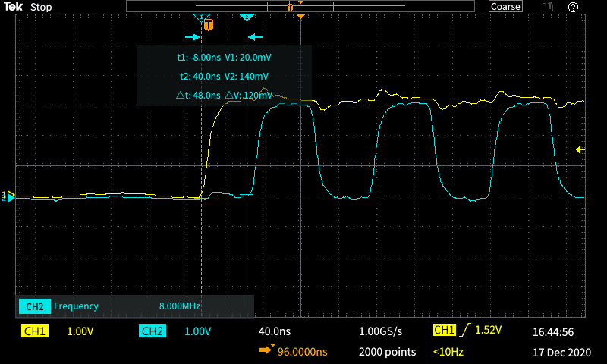607x364 pixels.
Task: Click the save/export icon in top bar
Action: pos(548,7)
